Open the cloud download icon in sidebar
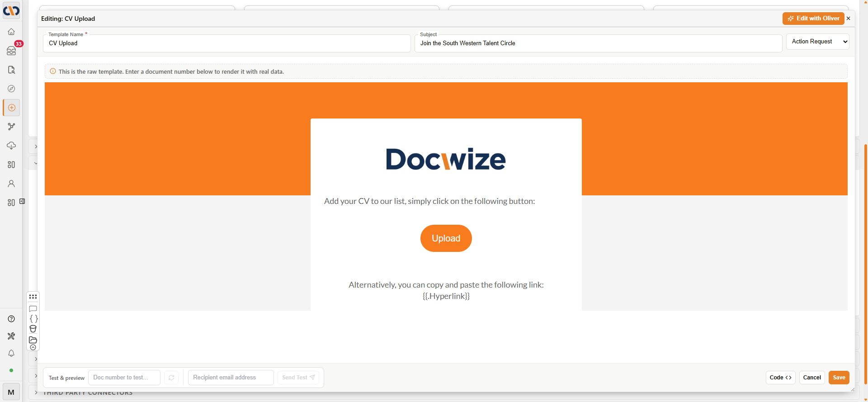The image size is (868, 402). pyautogui.click(x=11, y=146)
